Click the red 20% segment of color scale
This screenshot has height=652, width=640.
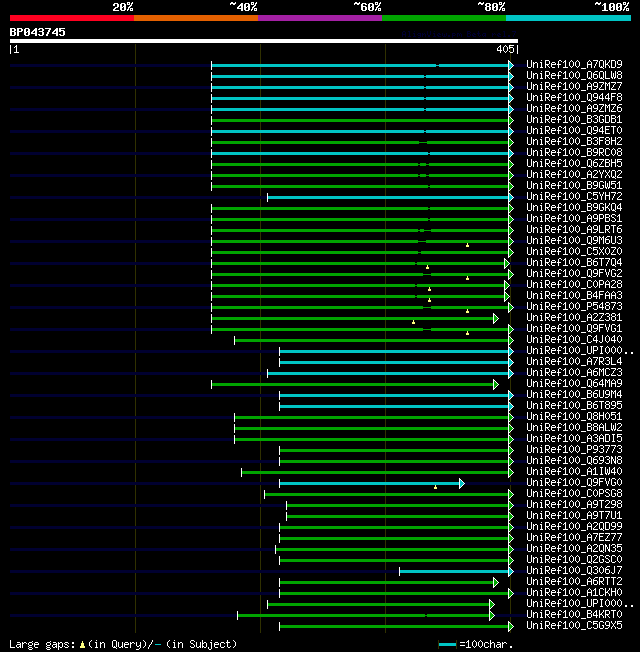click(x=72, y=18)
